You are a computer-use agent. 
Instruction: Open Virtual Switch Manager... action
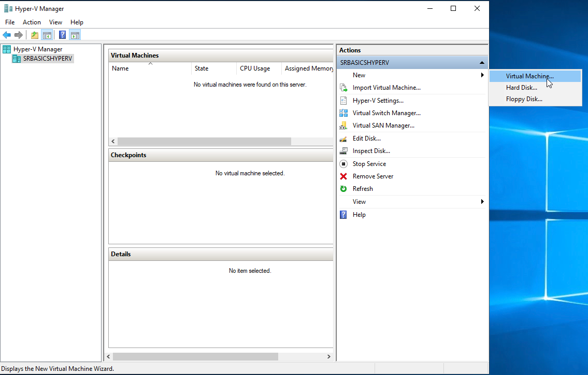pyautogui.click(x=386, y=113)
